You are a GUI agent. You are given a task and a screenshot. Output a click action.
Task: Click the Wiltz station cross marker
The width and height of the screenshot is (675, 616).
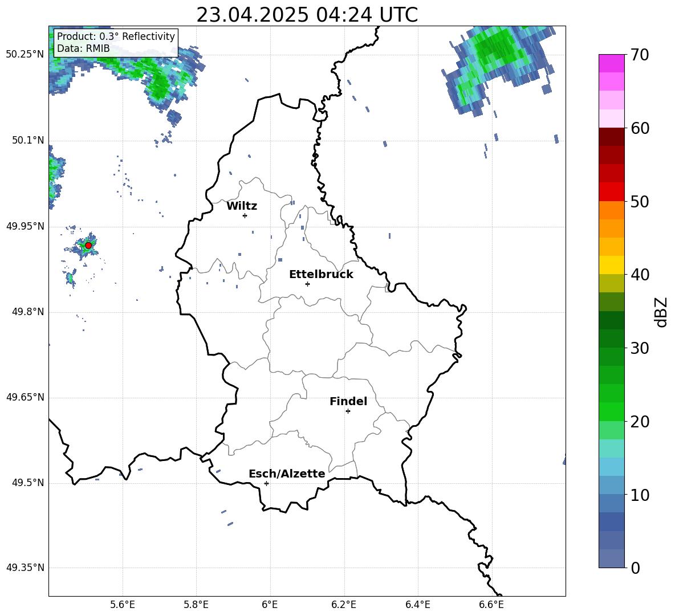245,215
